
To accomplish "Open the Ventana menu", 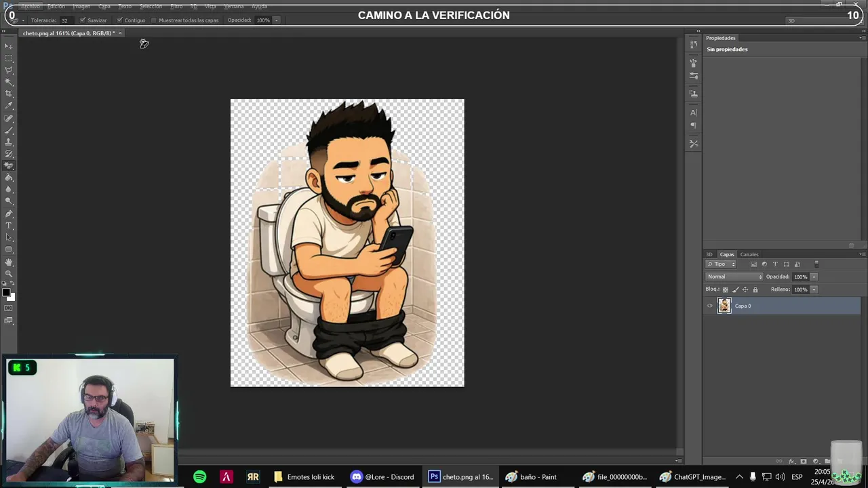I will 234,6.
